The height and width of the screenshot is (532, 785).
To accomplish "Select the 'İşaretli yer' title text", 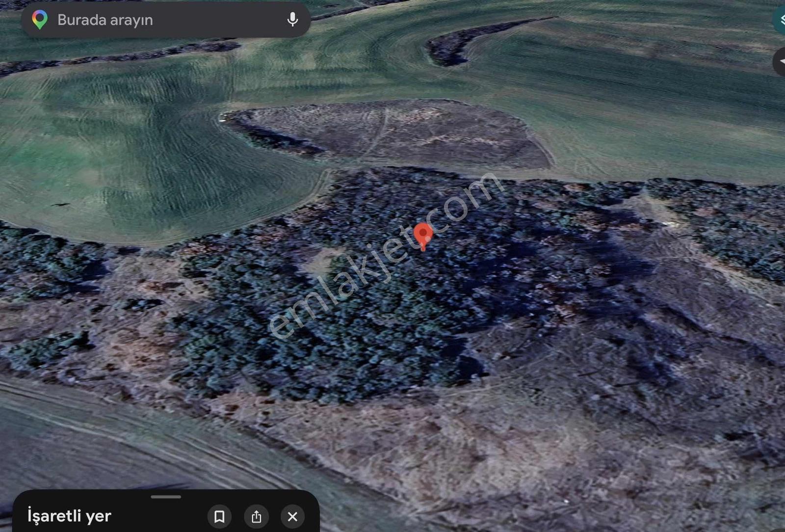I will [x=69, y=516].
